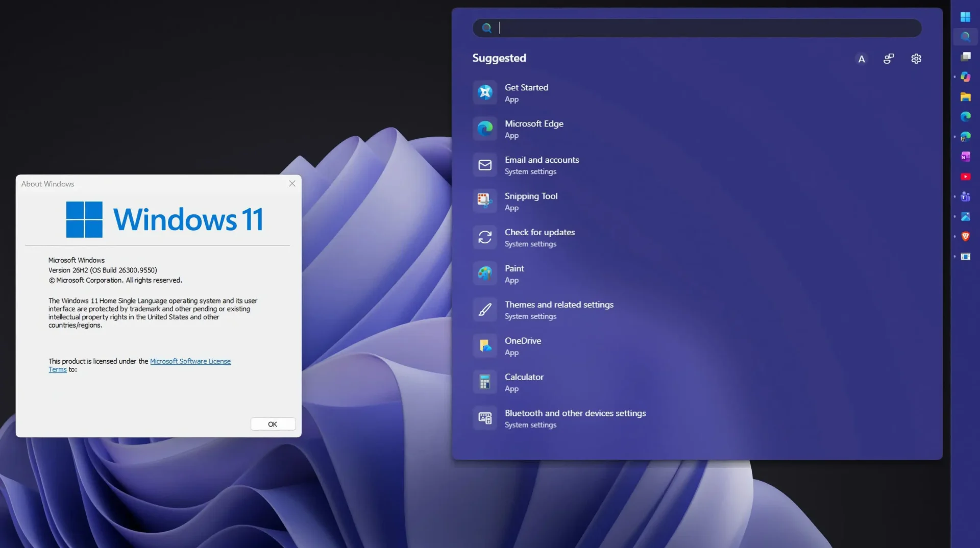Image resolution: width=980 pixels, height=548 pixels.
Task: Launch the Paint app suggestion
Action: [x=697, y=274]
